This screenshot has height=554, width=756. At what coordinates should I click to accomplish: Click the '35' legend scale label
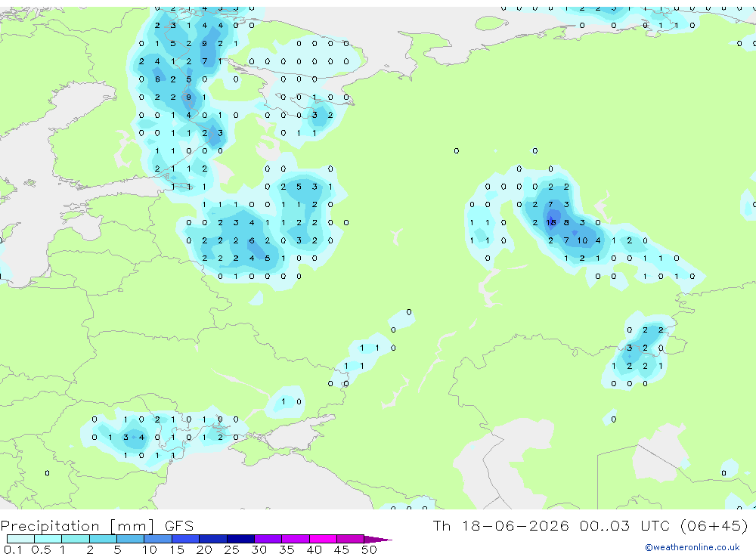click(x=287, y=549)
